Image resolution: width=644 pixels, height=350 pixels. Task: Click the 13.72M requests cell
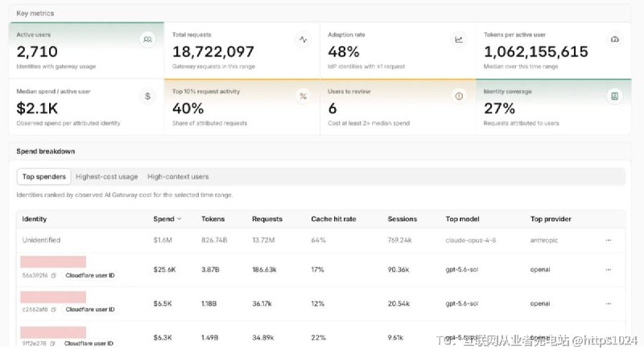(x=263, y=241)
